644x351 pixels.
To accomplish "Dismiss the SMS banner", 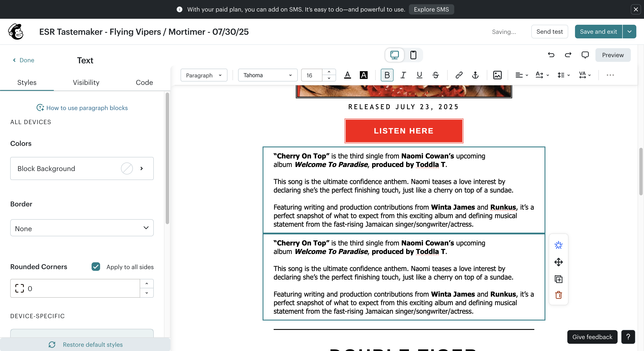I will click(636, 9).
